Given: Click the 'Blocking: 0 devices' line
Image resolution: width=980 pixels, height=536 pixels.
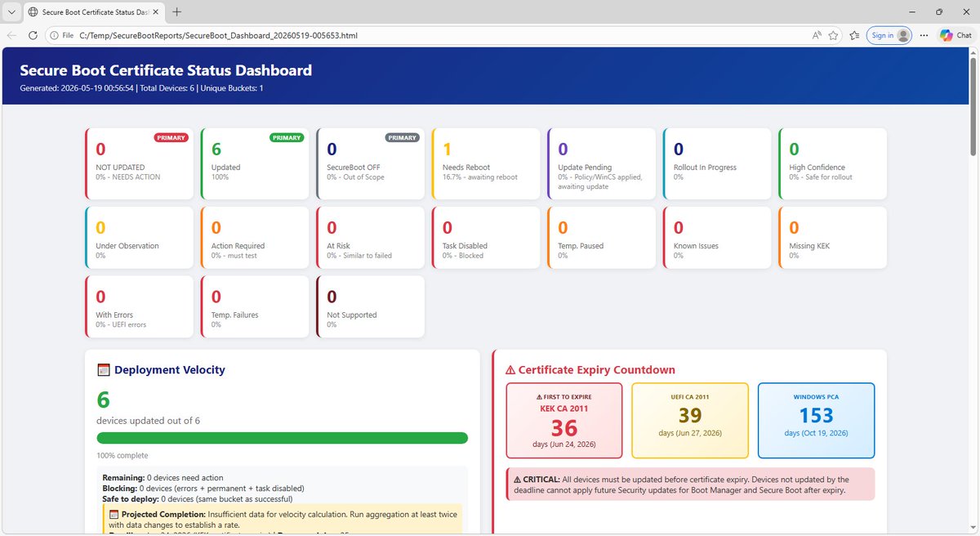Looking at the screenshot, I should point(203,489).
